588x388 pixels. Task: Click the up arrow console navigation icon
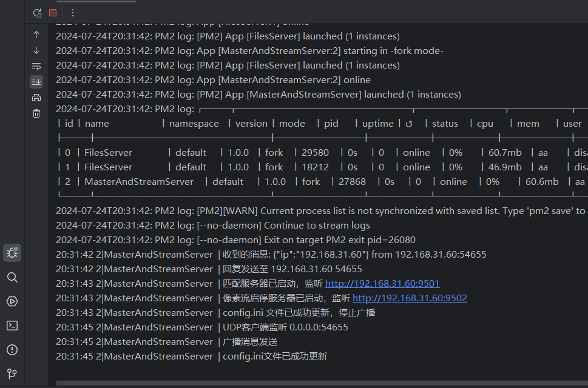point(36,35)
